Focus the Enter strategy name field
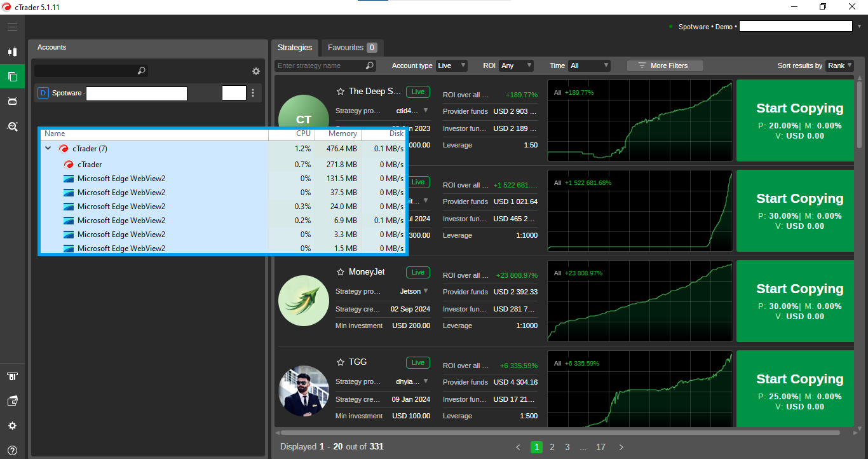868x459 pixels. 325,65
